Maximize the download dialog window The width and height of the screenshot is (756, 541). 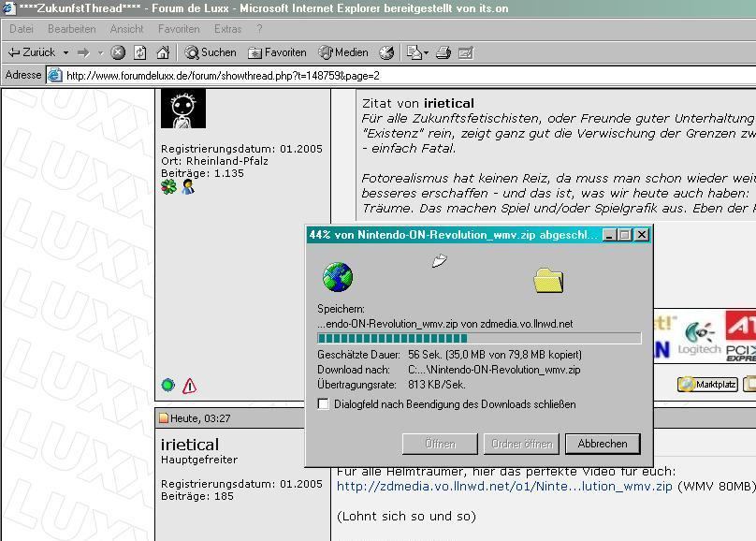[x=625, y=235]
